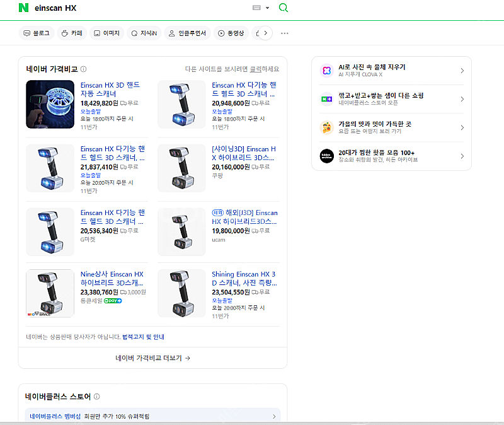Open Einscan HX 3D 핸드 자동 스캐너 link
This screenshot has height=425, width=504.
(110, 90)
